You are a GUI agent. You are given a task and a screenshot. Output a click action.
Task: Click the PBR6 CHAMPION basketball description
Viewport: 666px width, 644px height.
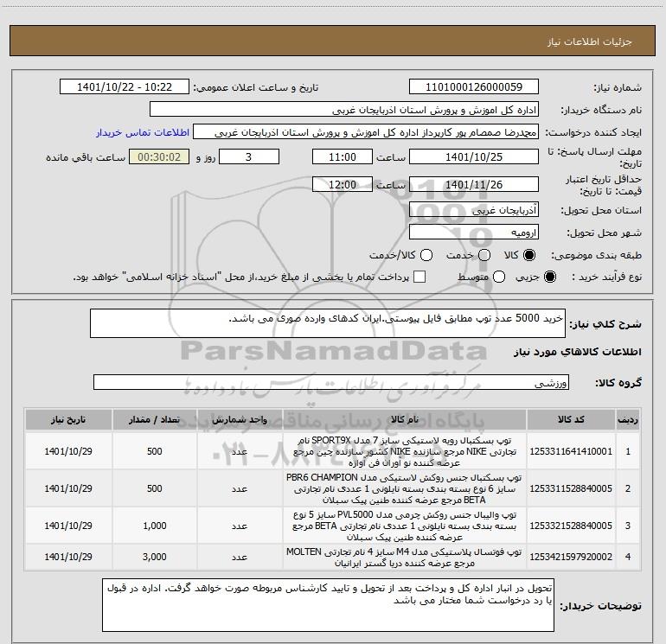405,488
